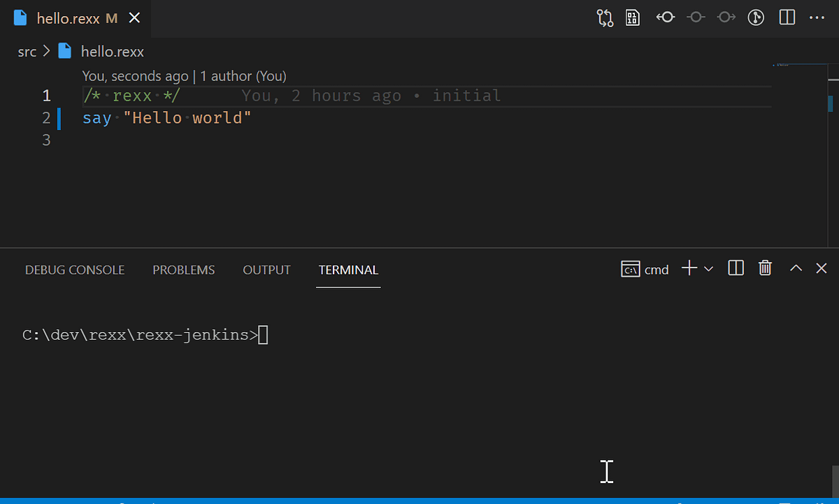
Task: Expand the src breadcrumb
Action: 27,51
